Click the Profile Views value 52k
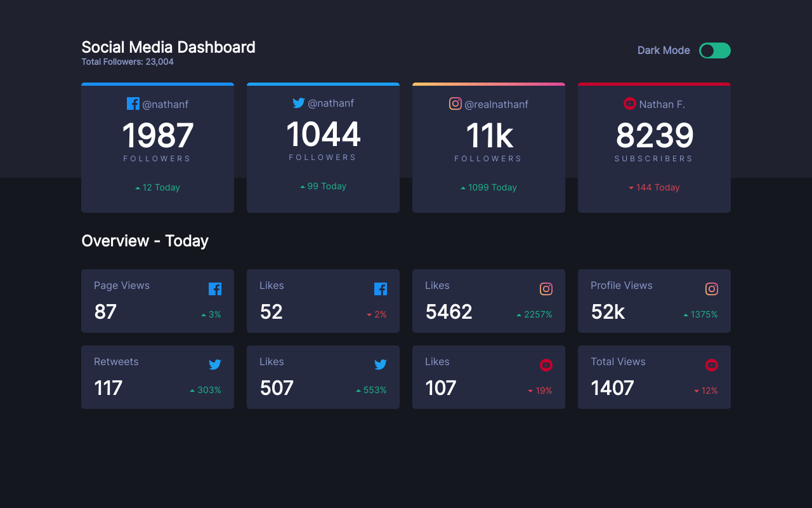This screenshot has width=812, height=508. [x=608, y=312]
